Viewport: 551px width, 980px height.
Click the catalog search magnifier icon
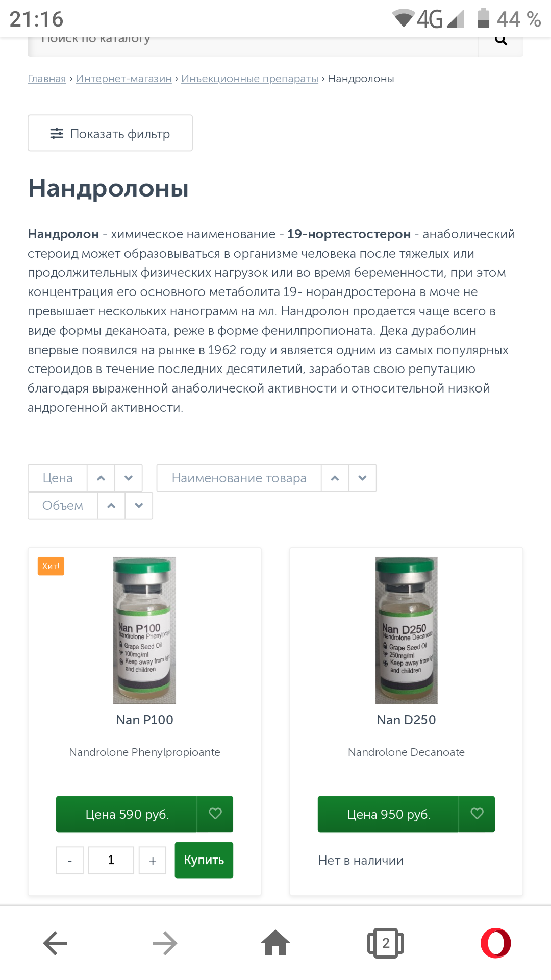pos(501,41)
